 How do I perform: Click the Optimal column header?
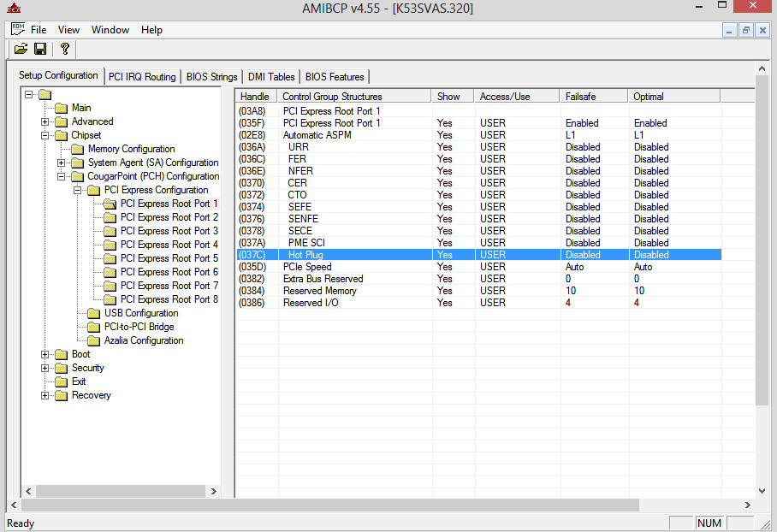(674, 96)
